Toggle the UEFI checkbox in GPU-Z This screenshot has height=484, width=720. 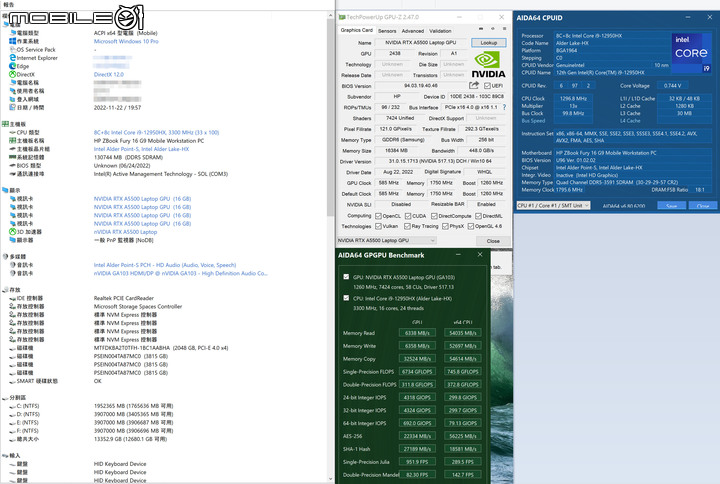click(x=487, y=86)
